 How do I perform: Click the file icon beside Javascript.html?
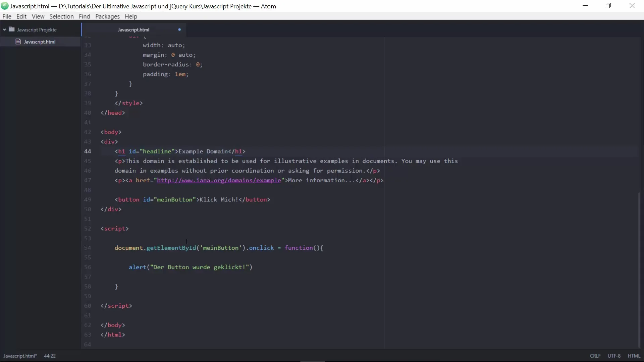[18, 42]
